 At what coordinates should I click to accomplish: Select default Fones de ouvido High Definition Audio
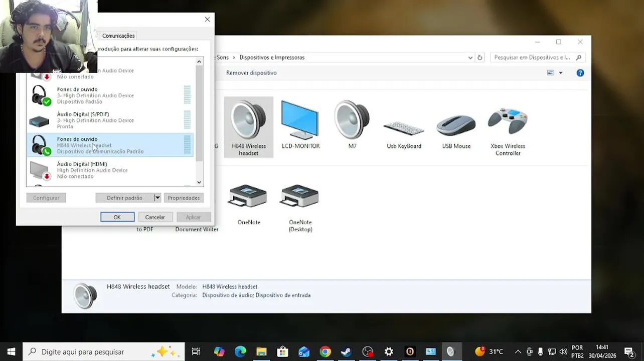pos(110,95)
